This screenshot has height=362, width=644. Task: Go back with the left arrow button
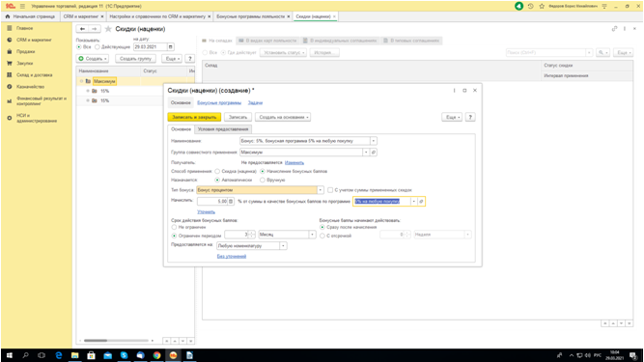(83, 29)
